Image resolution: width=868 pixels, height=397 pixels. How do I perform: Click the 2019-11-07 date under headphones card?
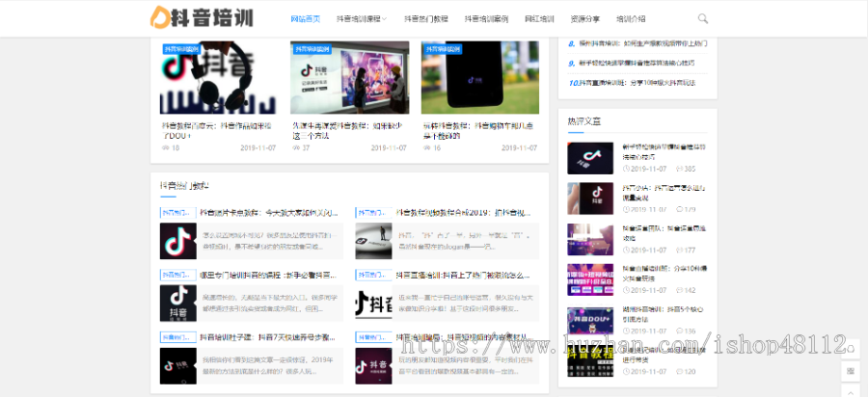[x=258, y=148]
